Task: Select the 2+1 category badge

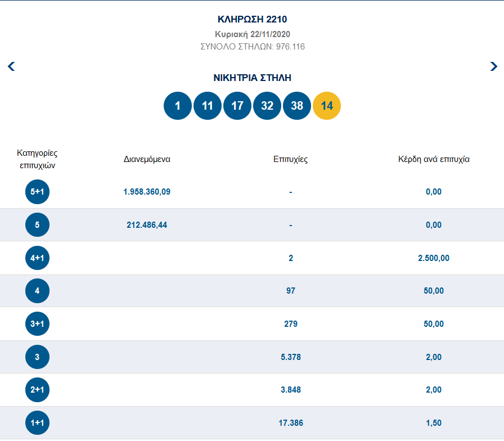Action: (38, 390)
